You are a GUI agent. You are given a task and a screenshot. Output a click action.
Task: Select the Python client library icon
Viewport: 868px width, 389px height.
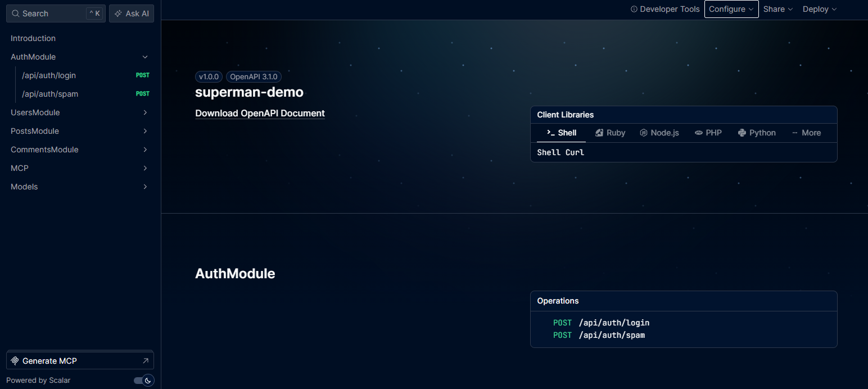pyautogui.click(x=742, y=133)
